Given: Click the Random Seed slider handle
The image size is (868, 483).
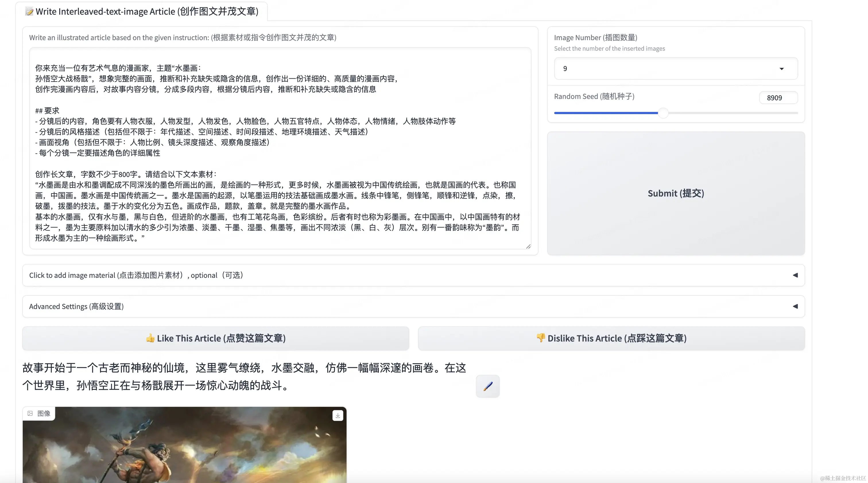Looking at the screenshot, I should click(663, 113).
